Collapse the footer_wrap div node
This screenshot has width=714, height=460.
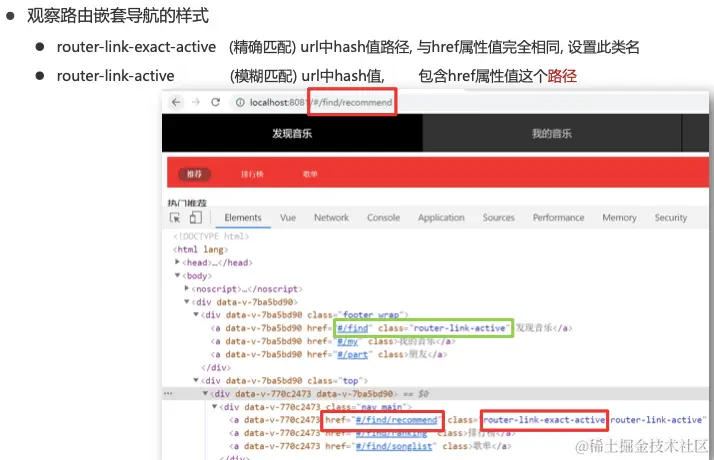(x=196, y=314)
